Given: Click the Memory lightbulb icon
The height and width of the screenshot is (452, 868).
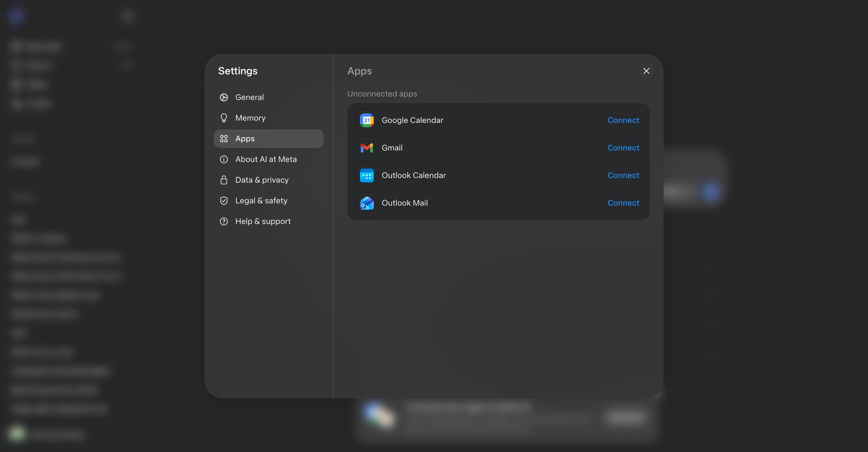Looking at the screenshot, I should click(224, 118).
